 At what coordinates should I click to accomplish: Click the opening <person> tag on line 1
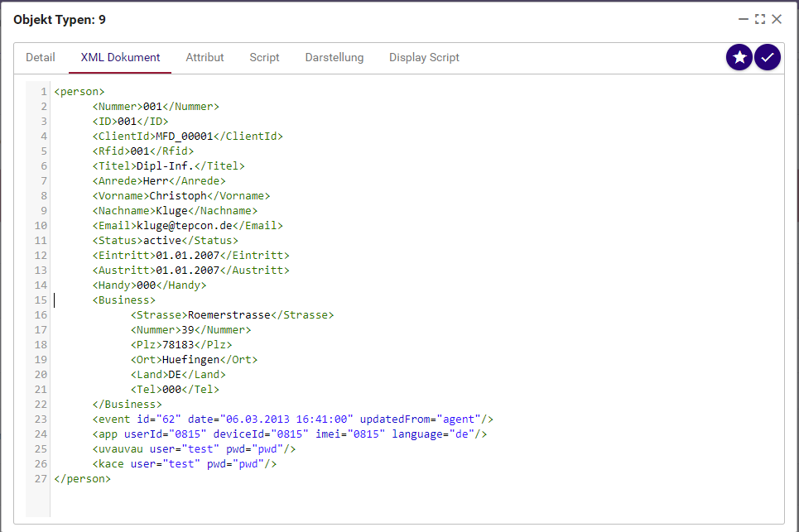click(x=79, y=92)
